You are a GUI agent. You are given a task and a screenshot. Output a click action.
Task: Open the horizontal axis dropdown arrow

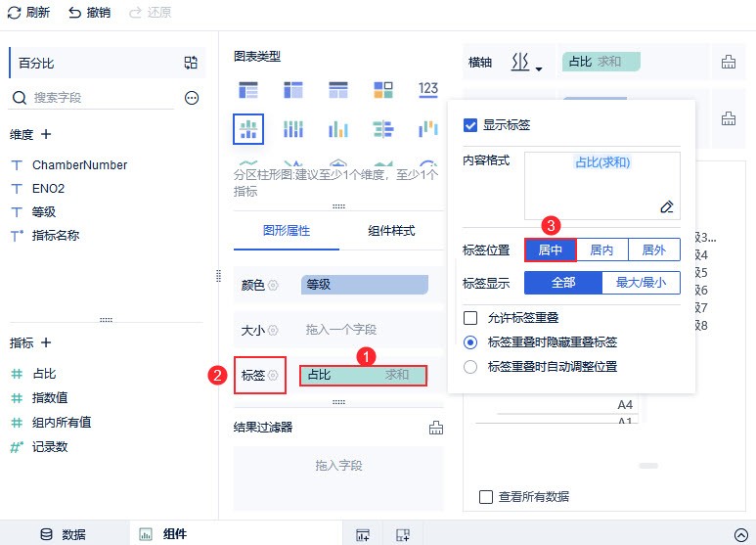click(x=538, y=68)
